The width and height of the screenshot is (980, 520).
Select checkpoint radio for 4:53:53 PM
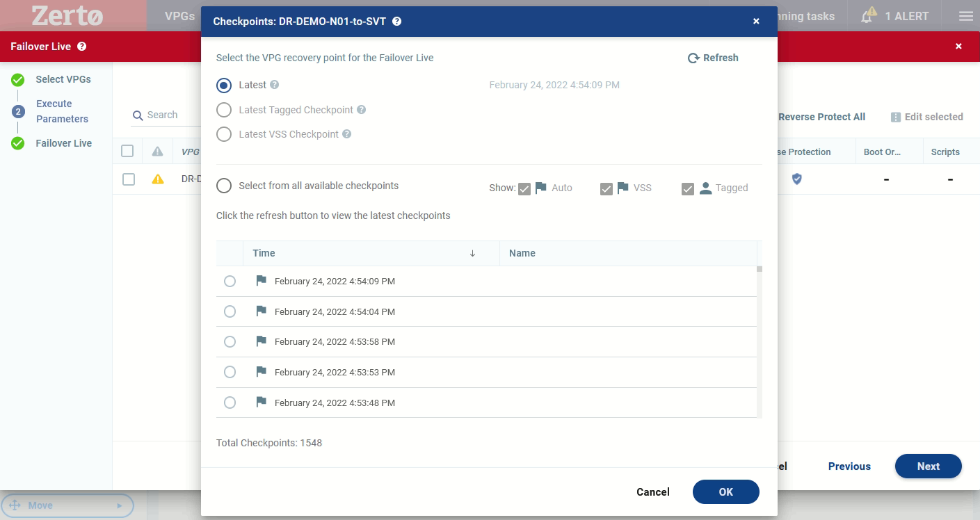tap(230, 372)
